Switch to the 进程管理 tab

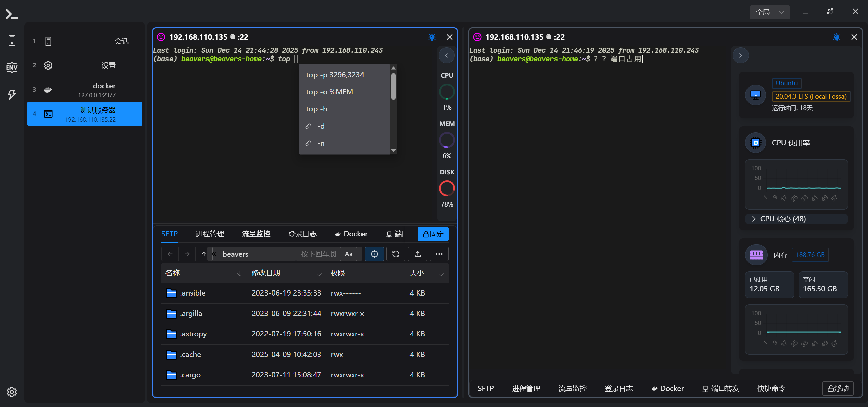(209, 234)
